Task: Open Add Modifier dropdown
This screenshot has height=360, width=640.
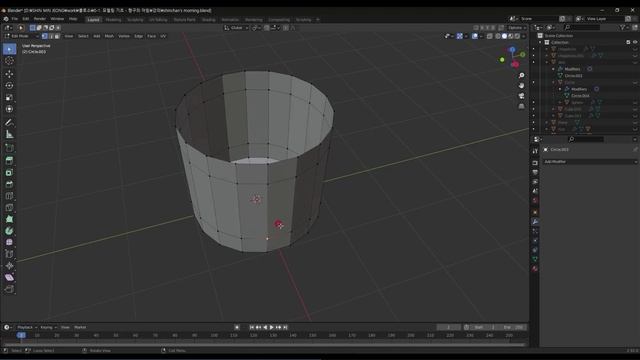Action: (x=590, y=162)
